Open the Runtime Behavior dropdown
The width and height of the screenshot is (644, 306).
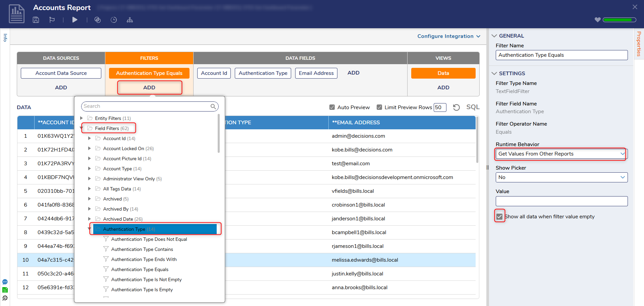coord(561,154)
